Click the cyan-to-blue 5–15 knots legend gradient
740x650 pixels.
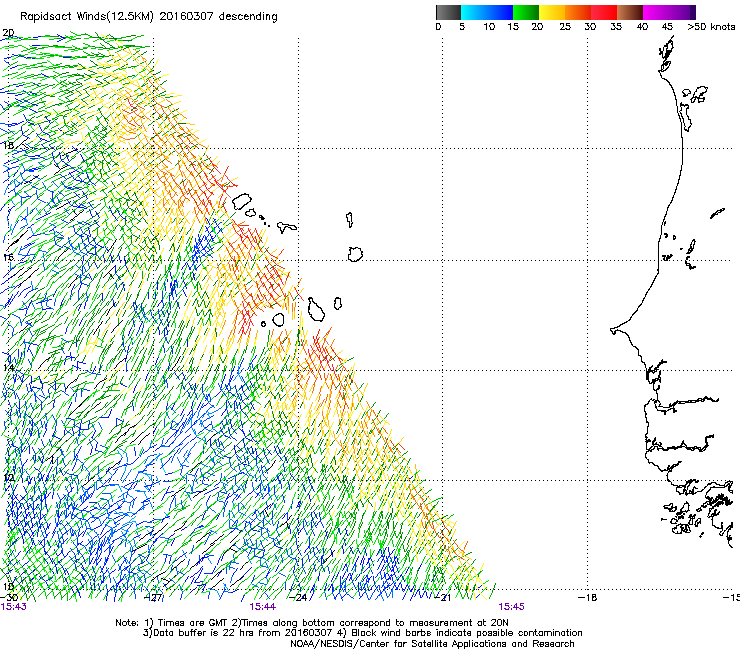coord(487,12)
